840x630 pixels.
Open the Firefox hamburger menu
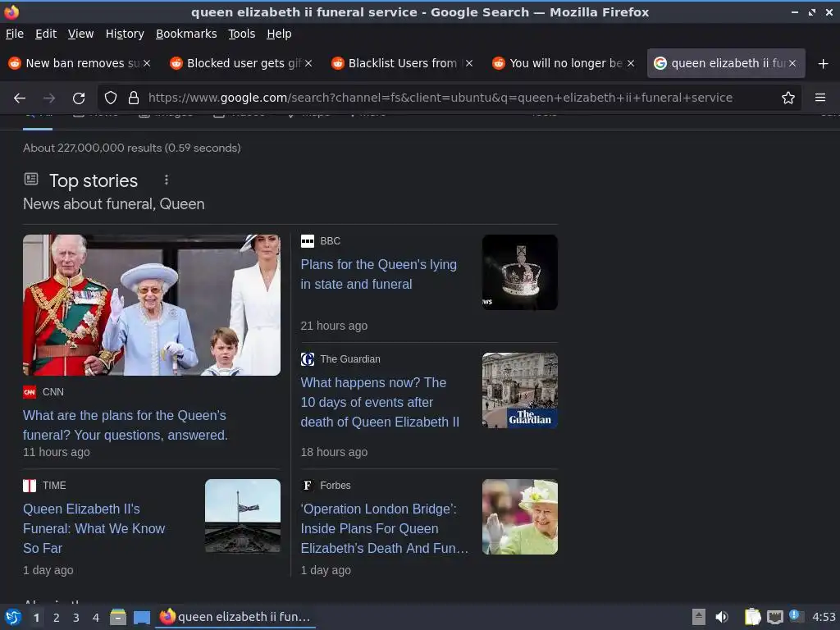pyautogui.click(x=820, y=98)
